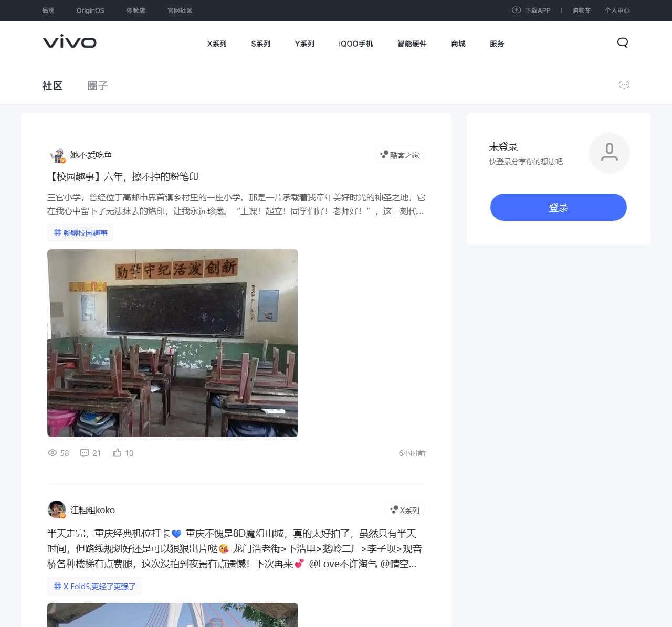
Task: Select the 社区 tab
Action: 52,86
